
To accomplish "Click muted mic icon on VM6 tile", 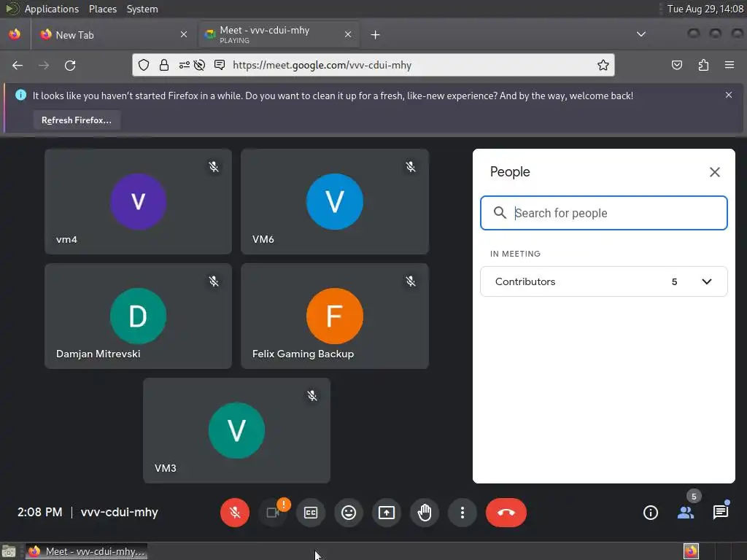I will coord(411,167).
